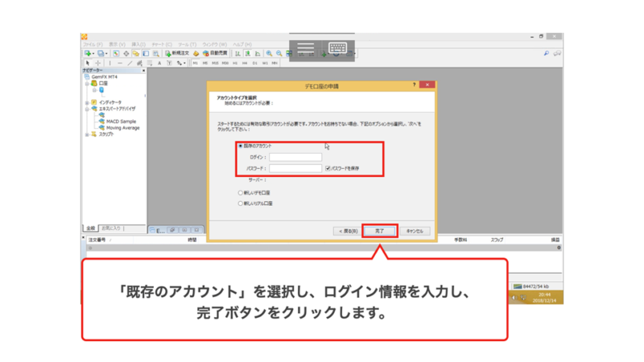The height and width of the screenshot is (362, 644).
Task: Collapse the エキスパートアドバイザ tree node
Action: click(x=87, y=109)
